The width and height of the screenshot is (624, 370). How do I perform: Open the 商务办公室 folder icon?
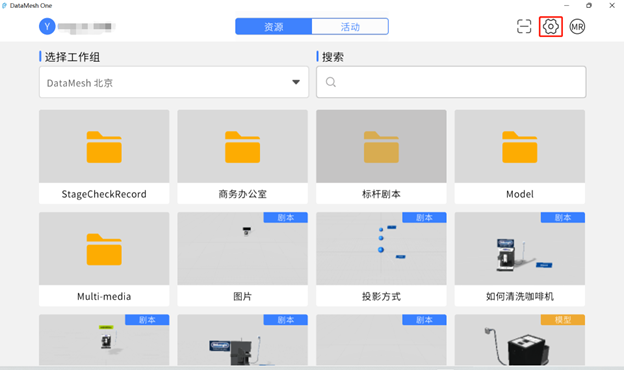tap(242, 147)
